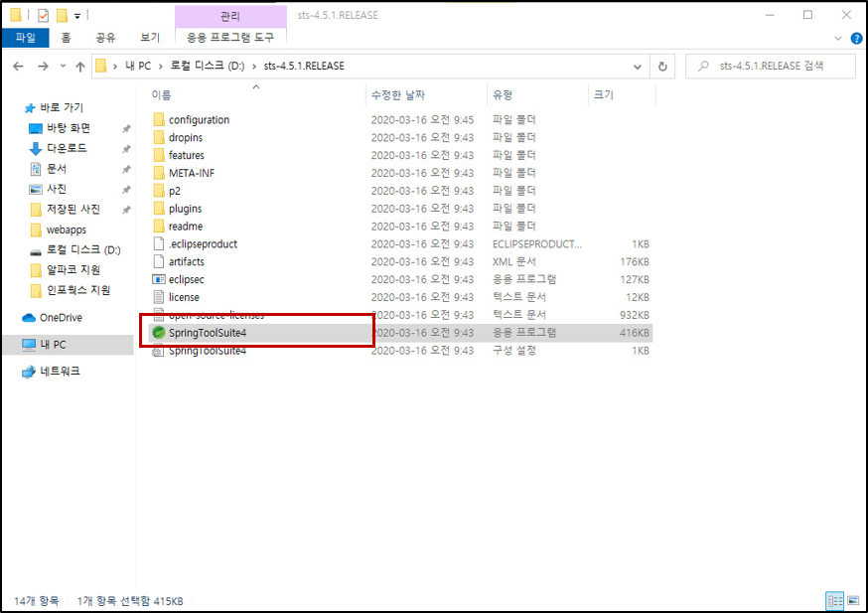868x613 pixels.
Task: Go back with the left arrow
Action: pos(18,67)
